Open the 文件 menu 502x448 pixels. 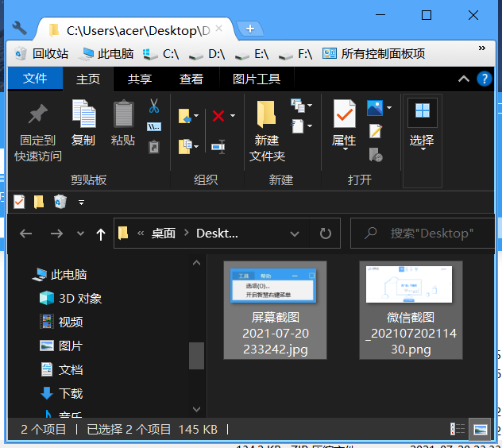click(35, 78)
